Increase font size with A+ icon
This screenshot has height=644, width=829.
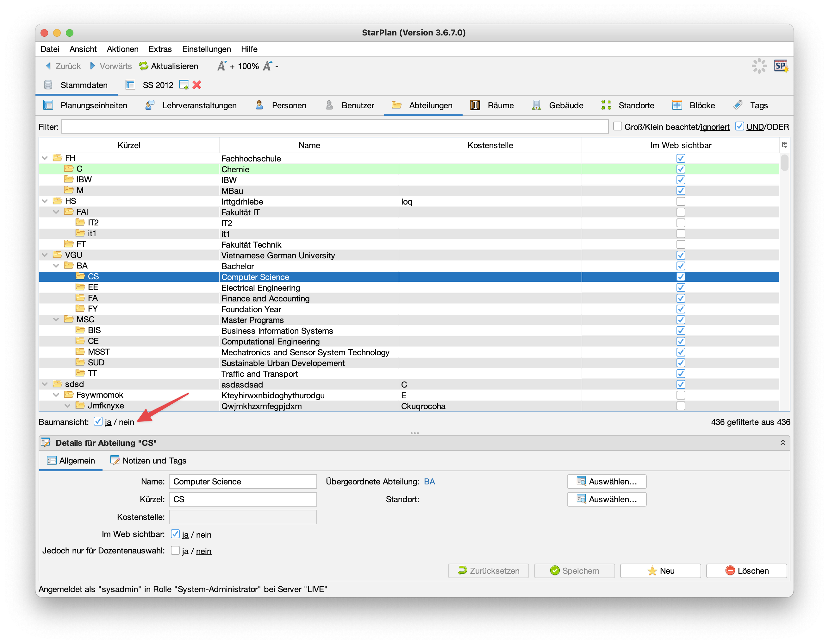click(x=222, y=66)
